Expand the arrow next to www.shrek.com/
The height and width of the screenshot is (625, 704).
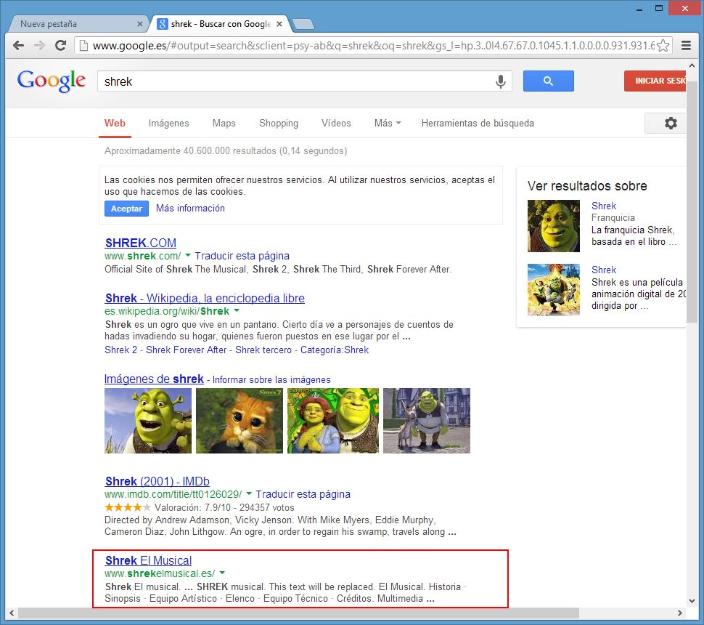(188, 255)
